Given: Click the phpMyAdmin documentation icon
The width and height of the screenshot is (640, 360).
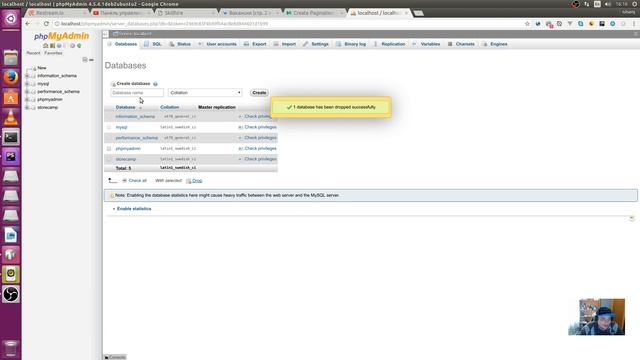Looking at the screenshot, I should coord(59,46).
